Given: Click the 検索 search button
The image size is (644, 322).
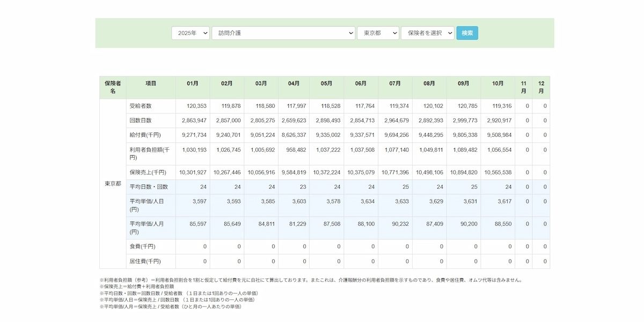Looking at the screenshot, I should [x=467, y=33].
